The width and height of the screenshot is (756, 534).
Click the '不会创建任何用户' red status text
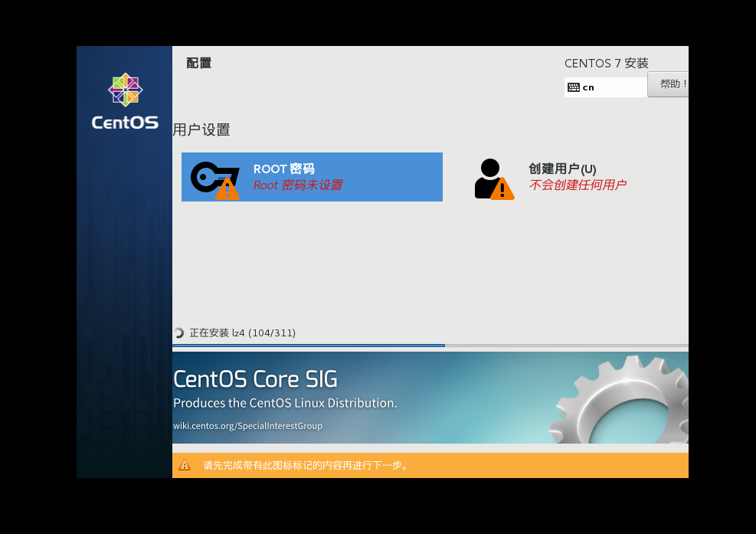click(x=578, y=185)
